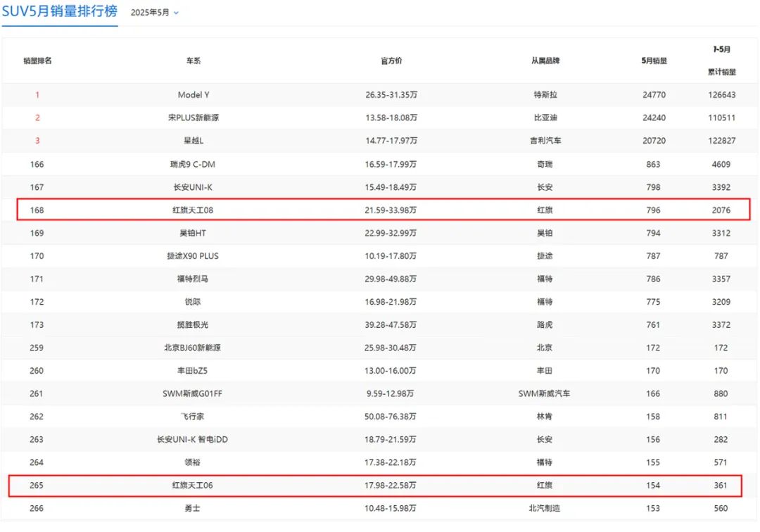Select the 福特烈马 series name

coord(192,279)
